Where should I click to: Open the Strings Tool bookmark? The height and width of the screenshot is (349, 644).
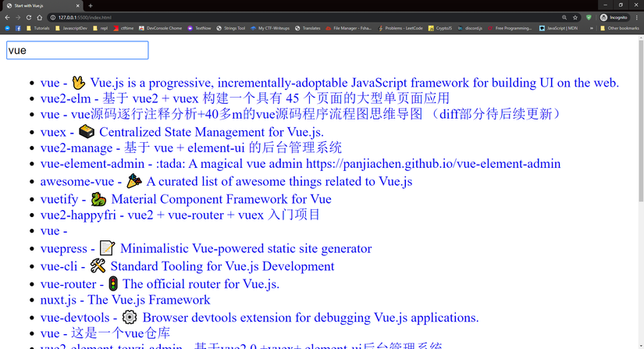pos(230,28)
